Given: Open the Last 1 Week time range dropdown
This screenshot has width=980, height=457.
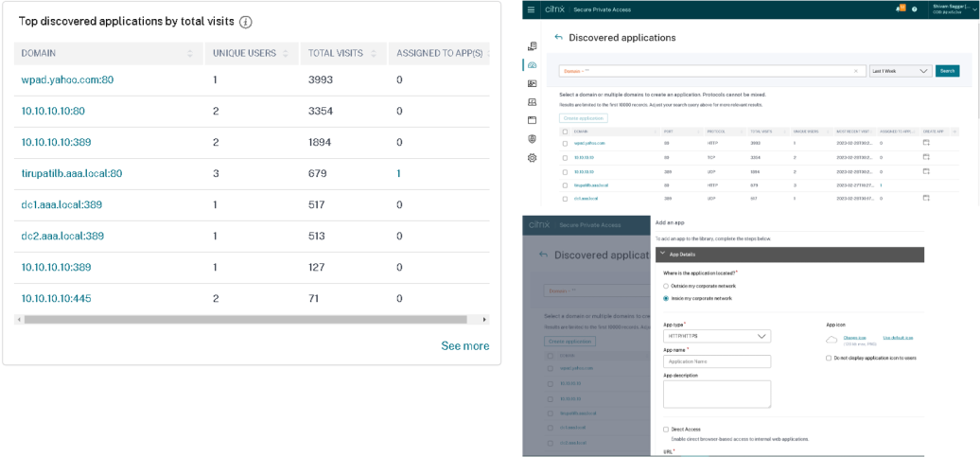Looking at the screenshot, I should (900, 71).
